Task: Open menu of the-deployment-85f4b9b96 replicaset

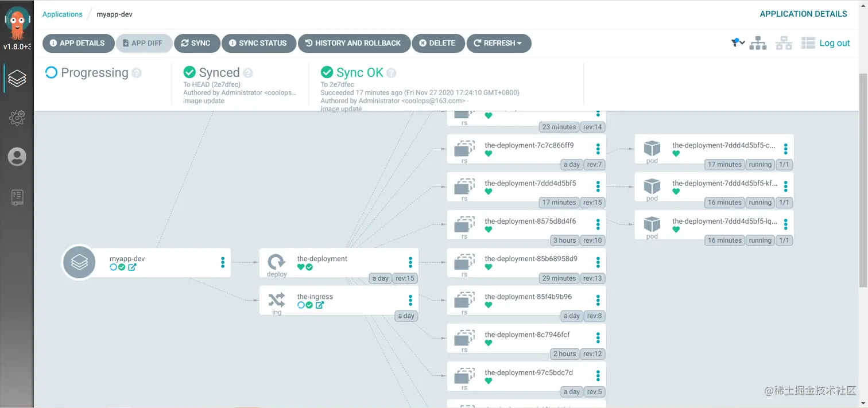Action: pos(598,300)
